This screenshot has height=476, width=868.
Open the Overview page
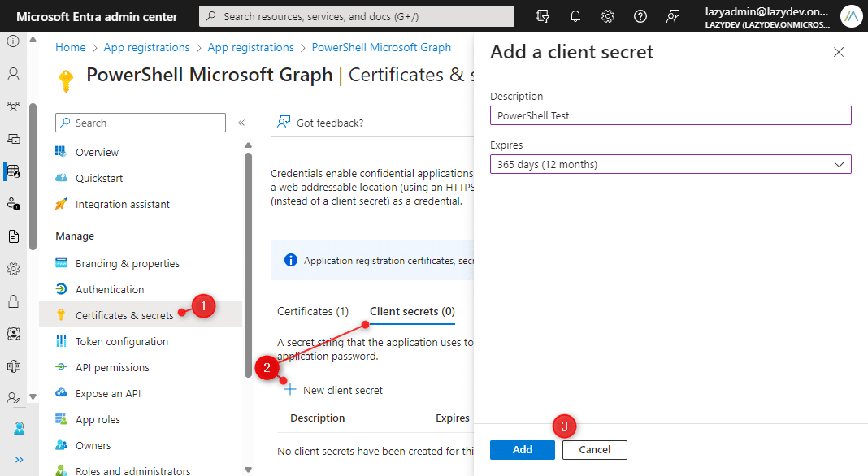97,152
